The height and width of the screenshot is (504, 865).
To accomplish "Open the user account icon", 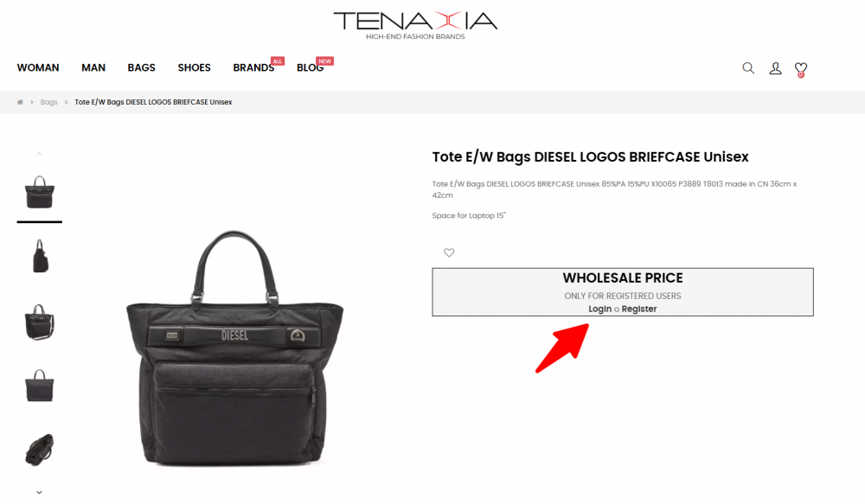I will pos(775,67).
